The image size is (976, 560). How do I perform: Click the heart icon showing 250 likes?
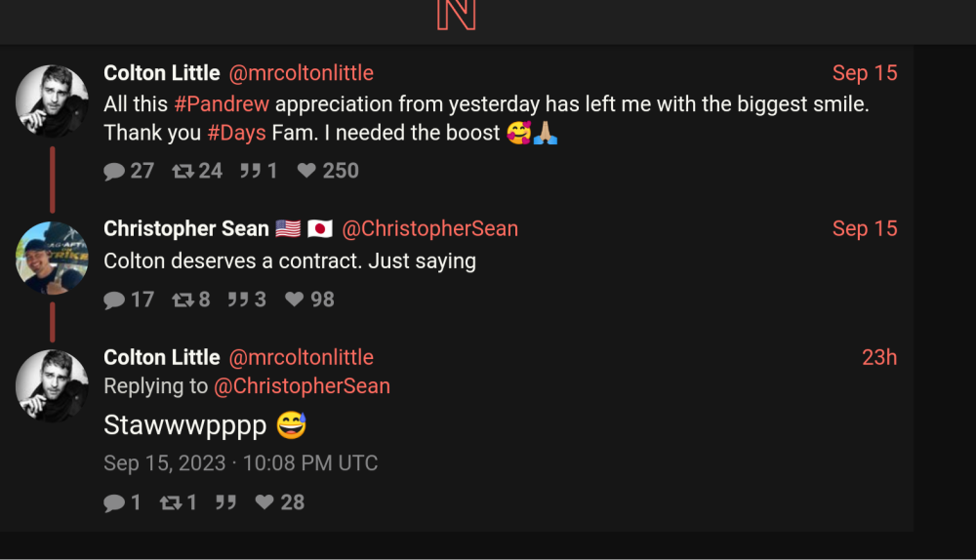click(306, 171)
